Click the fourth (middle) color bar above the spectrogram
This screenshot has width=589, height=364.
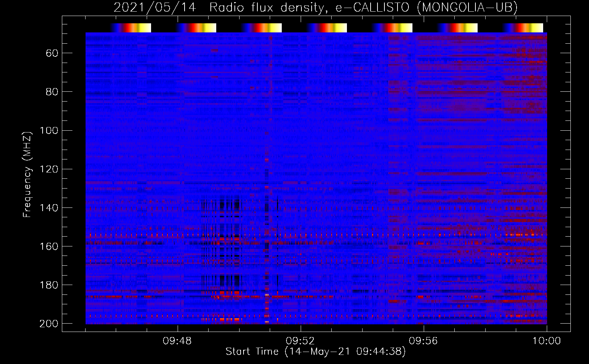pyautogui.click(x=327, y=28)
